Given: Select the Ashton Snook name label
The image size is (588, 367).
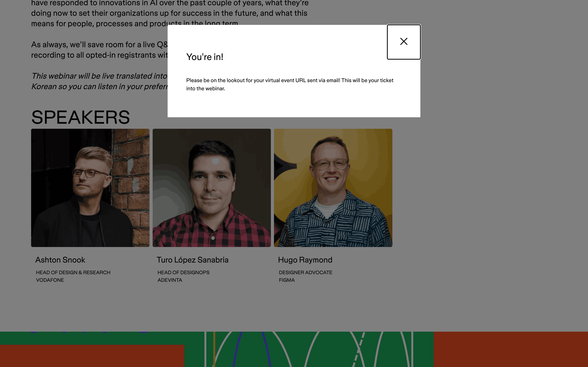Looking at the screenshot, I should click(60, 260).
